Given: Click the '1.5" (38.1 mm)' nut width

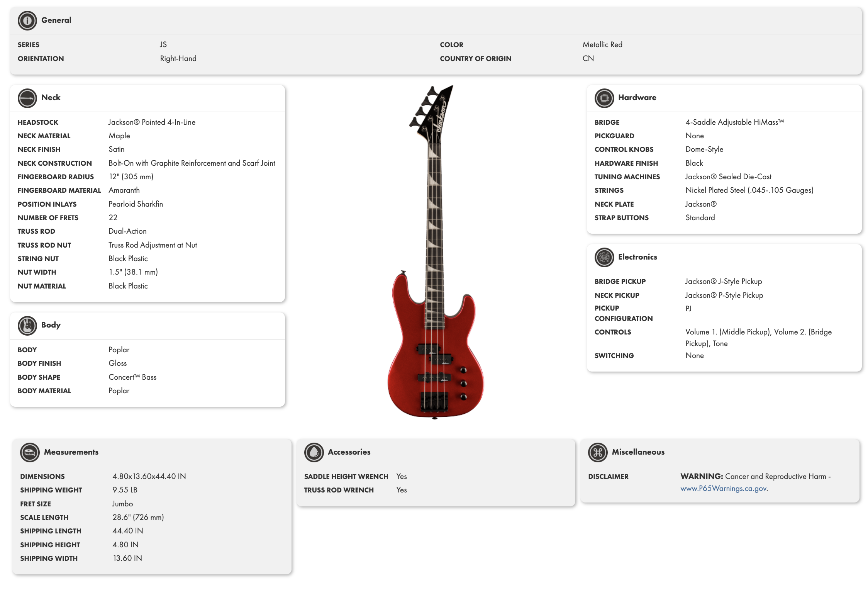Looking at the screenshot, I should coord(134,272).
